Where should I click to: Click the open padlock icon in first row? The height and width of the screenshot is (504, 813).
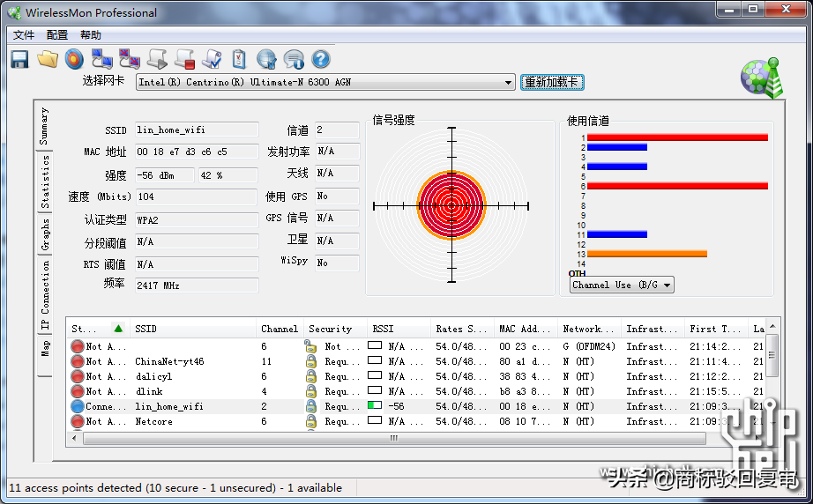tap(310, 346)
